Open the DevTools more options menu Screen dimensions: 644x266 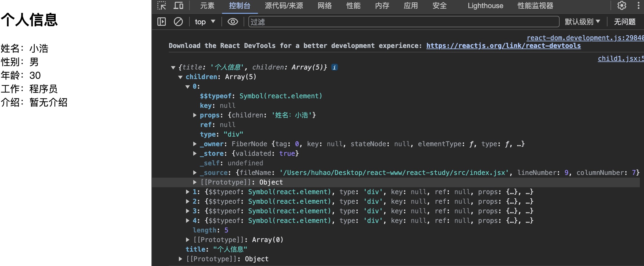638,5
